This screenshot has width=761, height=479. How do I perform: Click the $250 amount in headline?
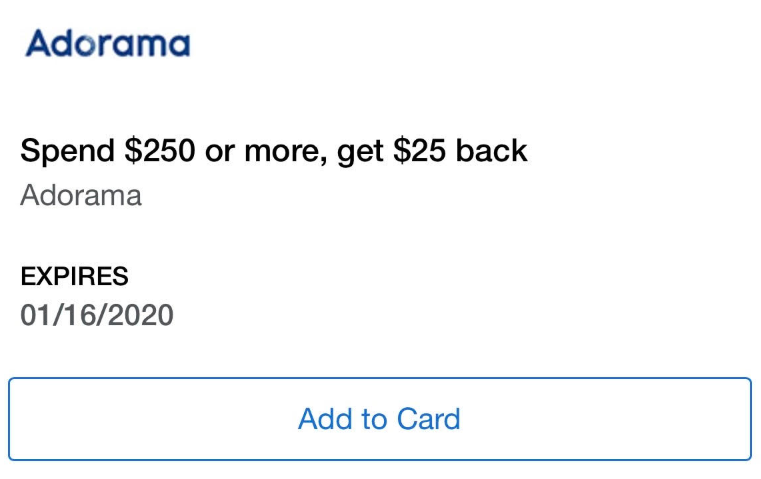[x=160, y=150]
